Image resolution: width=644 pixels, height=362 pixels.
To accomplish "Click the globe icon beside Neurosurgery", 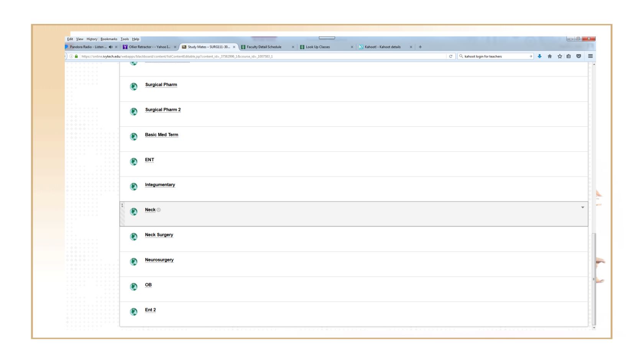I will point(134,262).
